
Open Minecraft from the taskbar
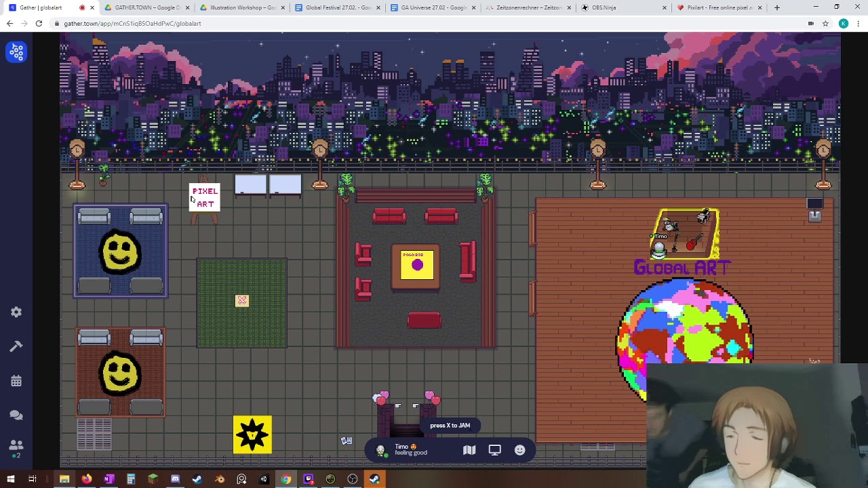coord(153,479)
